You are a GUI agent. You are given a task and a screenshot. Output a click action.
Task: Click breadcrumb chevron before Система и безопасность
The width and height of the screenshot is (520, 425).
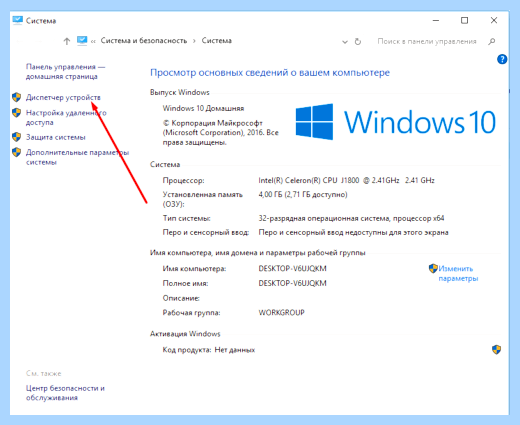(x=93, y=41)
